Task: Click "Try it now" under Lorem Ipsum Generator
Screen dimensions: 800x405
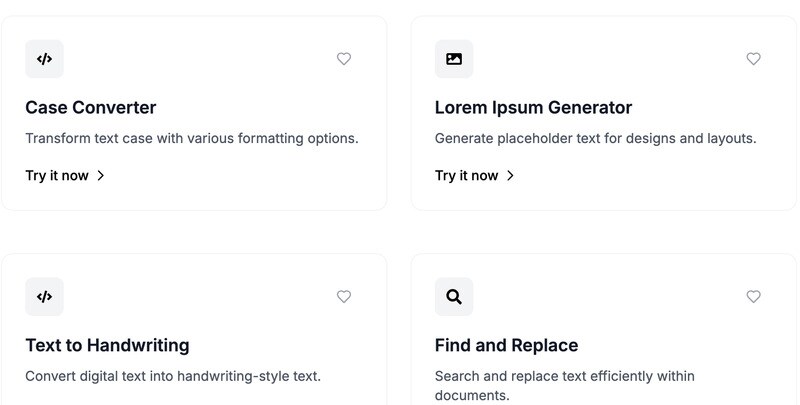Action: 467,176
